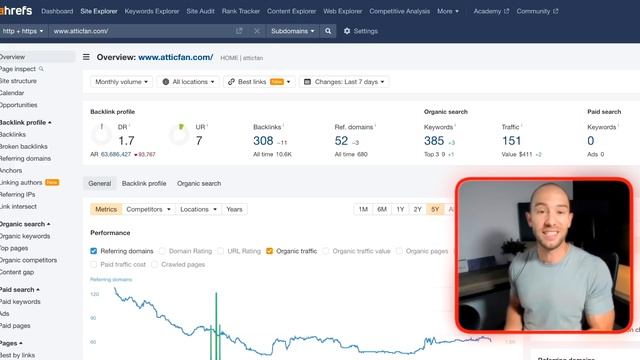
Task: Clear the URL with X icon
Action: (257, 31)
